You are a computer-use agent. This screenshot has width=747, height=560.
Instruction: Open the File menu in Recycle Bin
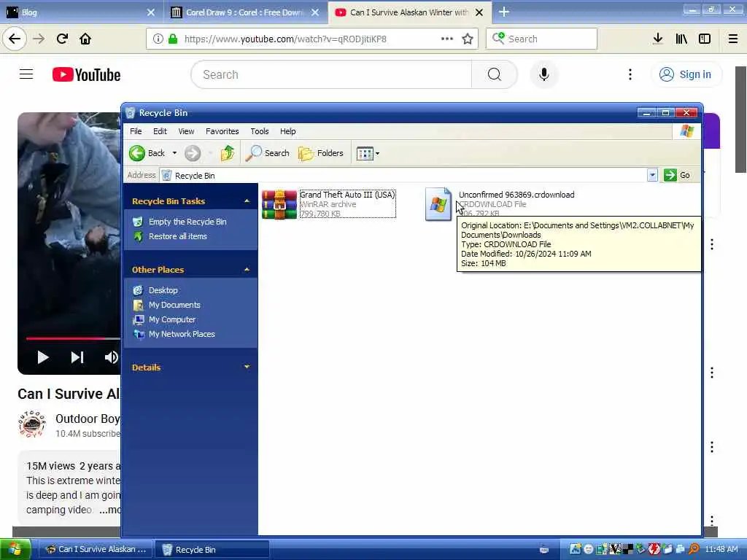point(136,131)
